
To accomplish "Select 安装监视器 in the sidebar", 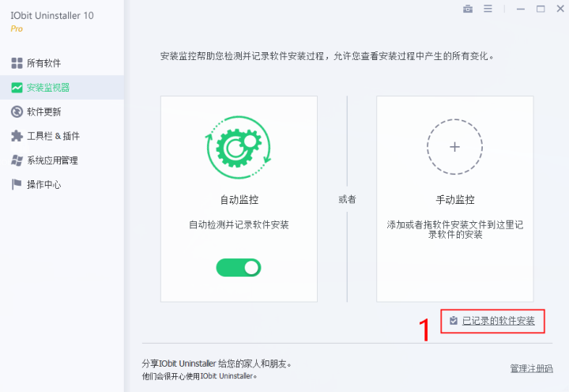I will pyautogui.click(x=62, y=88).
